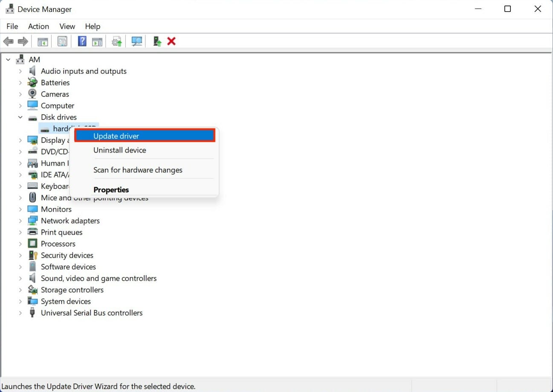Expand the Software devices category
Image resolution: width=553 pixels, height=392 pixels.
coord(20,267)
